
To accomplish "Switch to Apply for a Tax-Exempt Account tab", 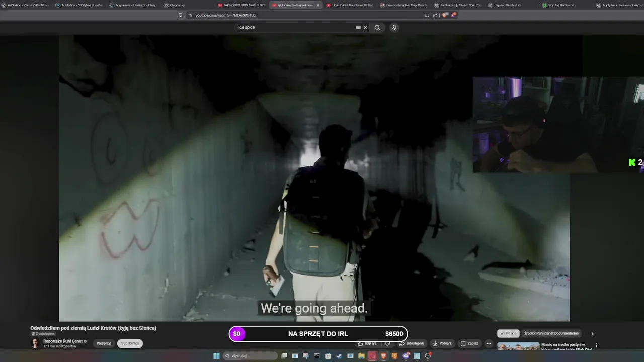I will click(619, 5).
